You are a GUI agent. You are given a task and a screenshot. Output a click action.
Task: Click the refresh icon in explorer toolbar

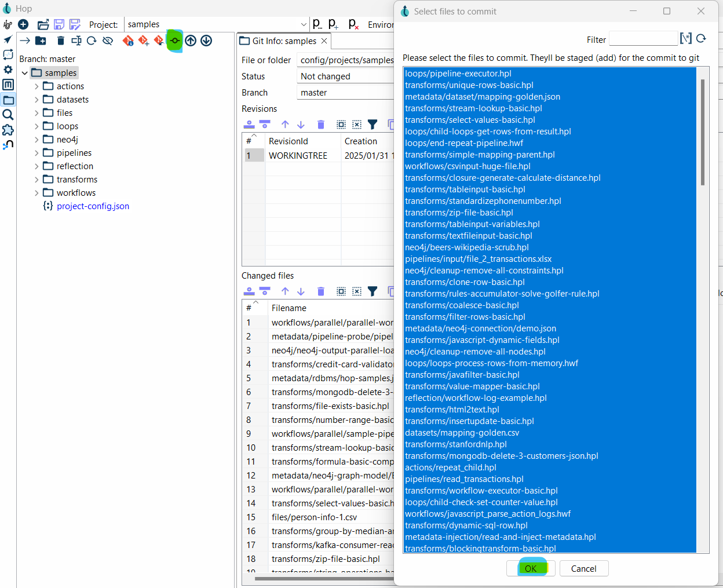92,41
